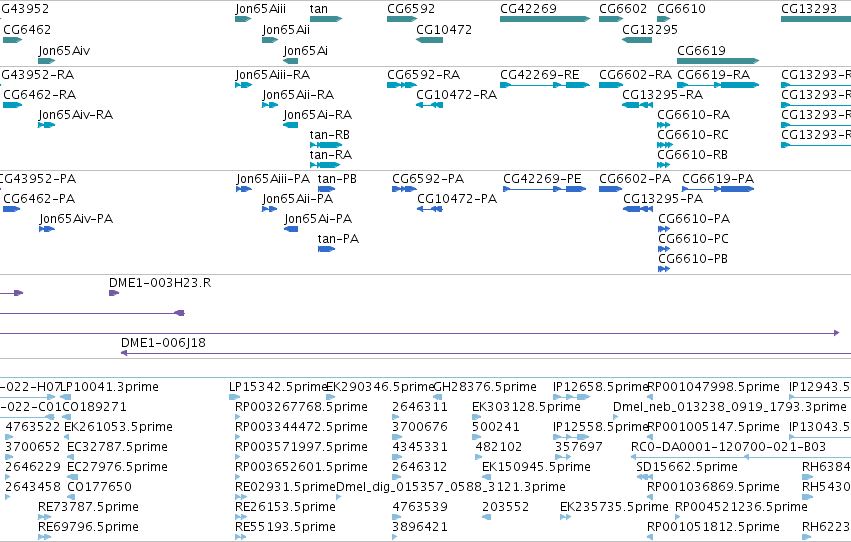The image size is (851, 542).
Task: Select the CG6610-PB protein label
Action: coord(693,259)
